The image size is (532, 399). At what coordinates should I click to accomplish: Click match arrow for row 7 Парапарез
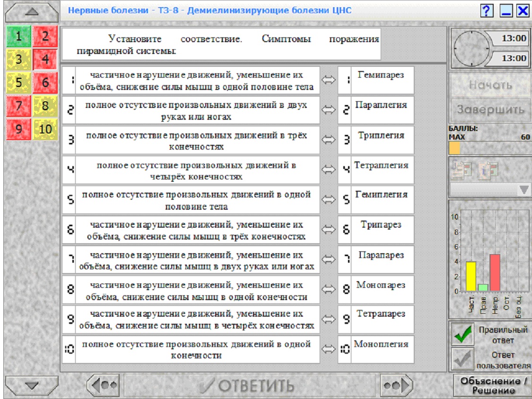(329, 259)
